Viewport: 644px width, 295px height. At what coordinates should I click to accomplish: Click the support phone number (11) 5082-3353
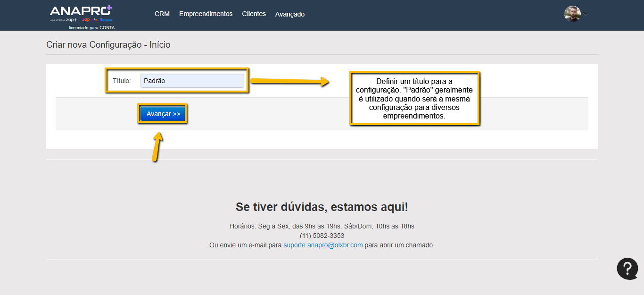[322, 236]
